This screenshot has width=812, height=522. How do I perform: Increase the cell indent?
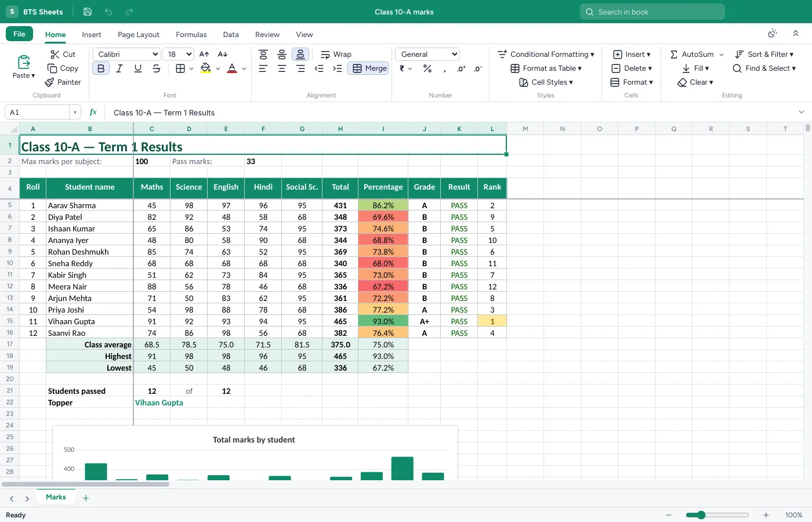click(338, 68)
